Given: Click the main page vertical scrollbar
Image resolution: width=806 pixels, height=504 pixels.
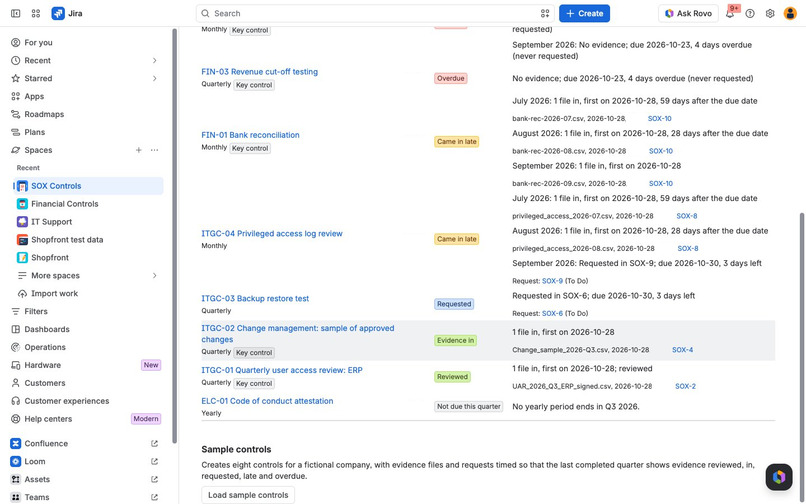Looking at the screenshot, I should (x=802, y=355).
